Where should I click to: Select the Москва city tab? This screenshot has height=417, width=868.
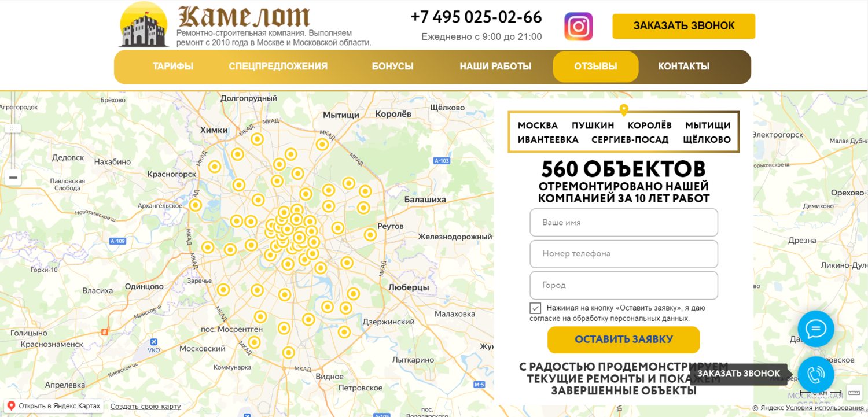point(538,126)
